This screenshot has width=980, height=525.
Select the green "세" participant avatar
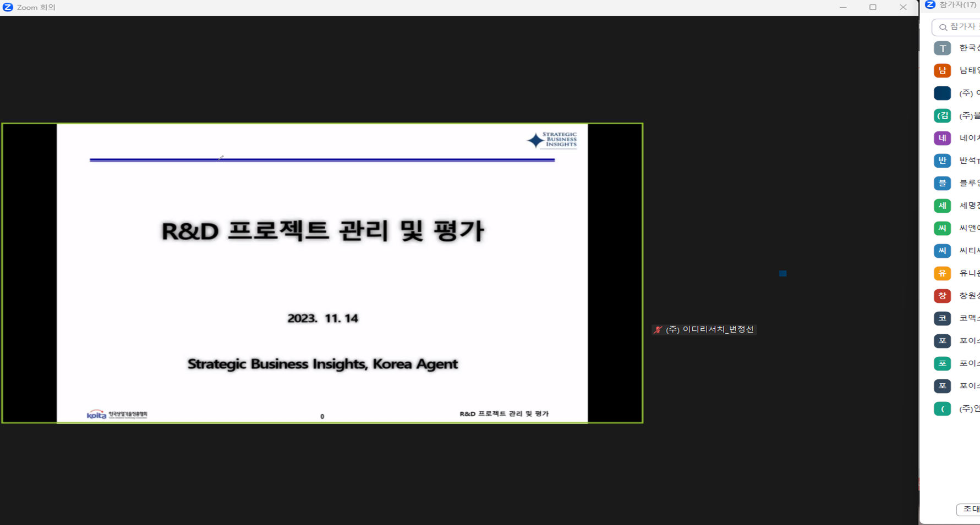[x=942, y=206]
